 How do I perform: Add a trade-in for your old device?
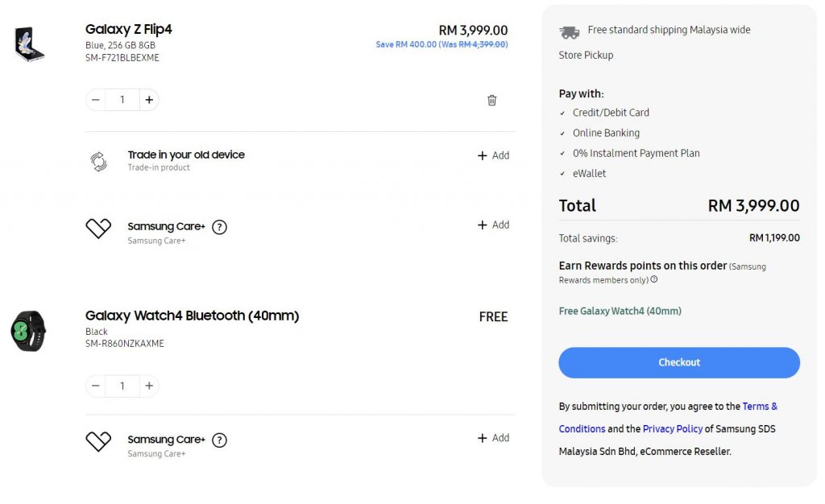(x=493, y=155)
